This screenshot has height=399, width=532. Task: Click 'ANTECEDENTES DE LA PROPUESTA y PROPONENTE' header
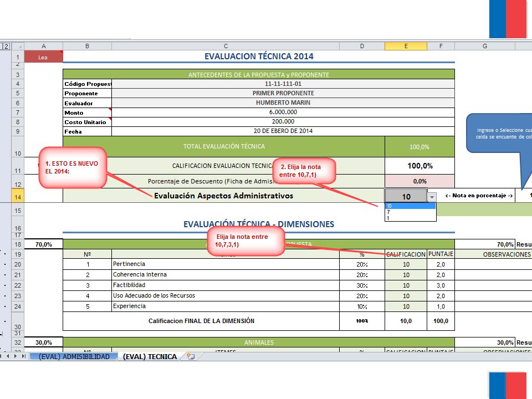tap(259, 75)
